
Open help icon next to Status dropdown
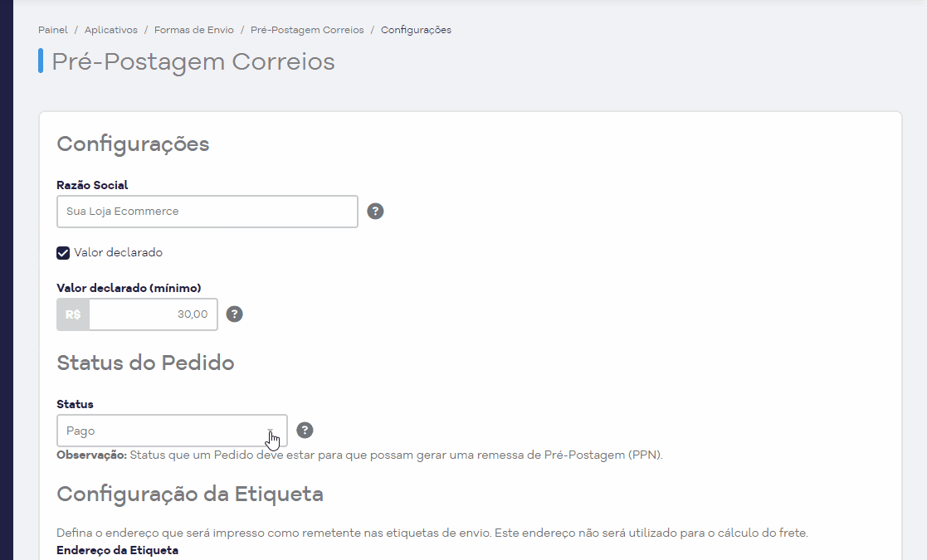(x=305, y=431)
